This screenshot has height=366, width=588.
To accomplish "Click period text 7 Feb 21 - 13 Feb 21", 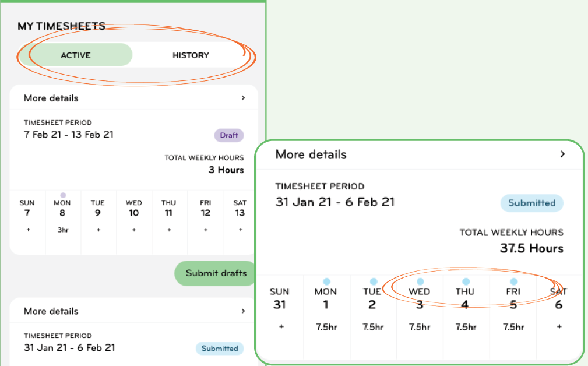I will [x=69, y=135].
